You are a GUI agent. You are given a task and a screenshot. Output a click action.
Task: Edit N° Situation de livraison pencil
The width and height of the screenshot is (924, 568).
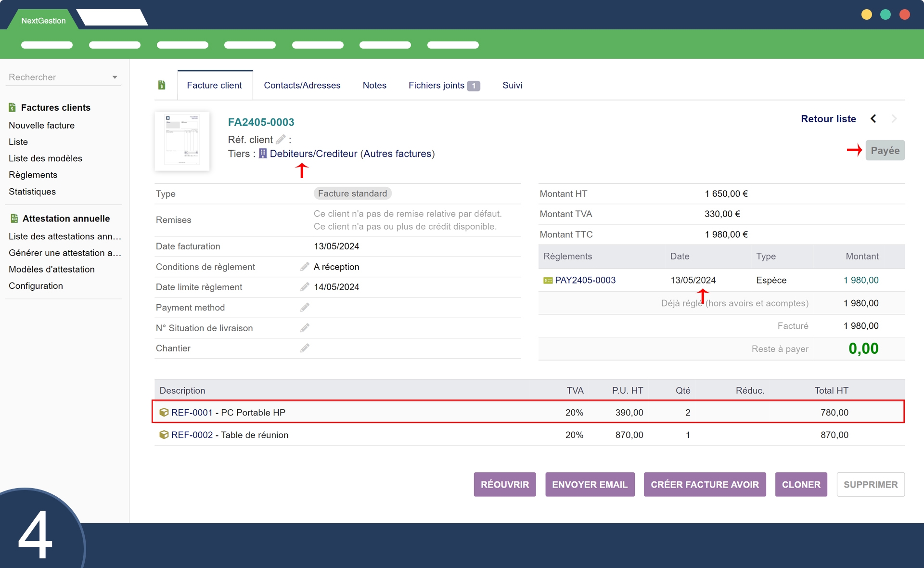[305, 328]
